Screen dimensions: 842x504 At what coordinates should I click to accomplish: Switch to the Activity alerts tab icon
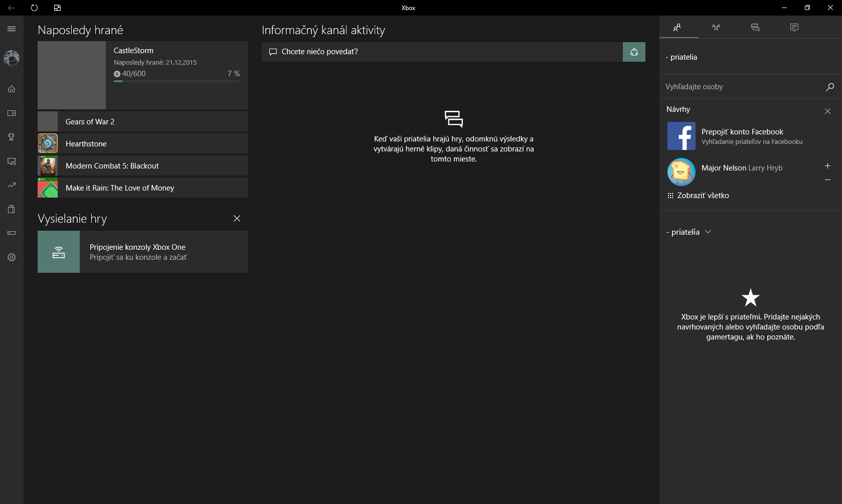[794, 28]
